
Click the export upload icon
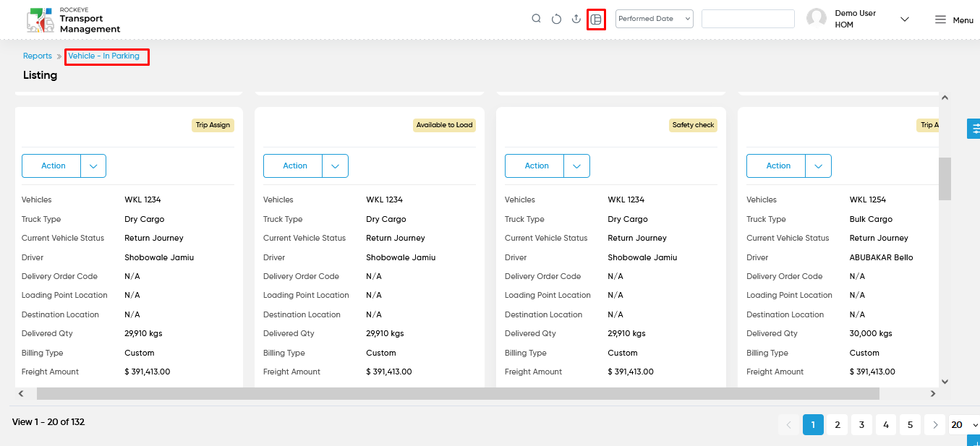[x=576, y=19]
